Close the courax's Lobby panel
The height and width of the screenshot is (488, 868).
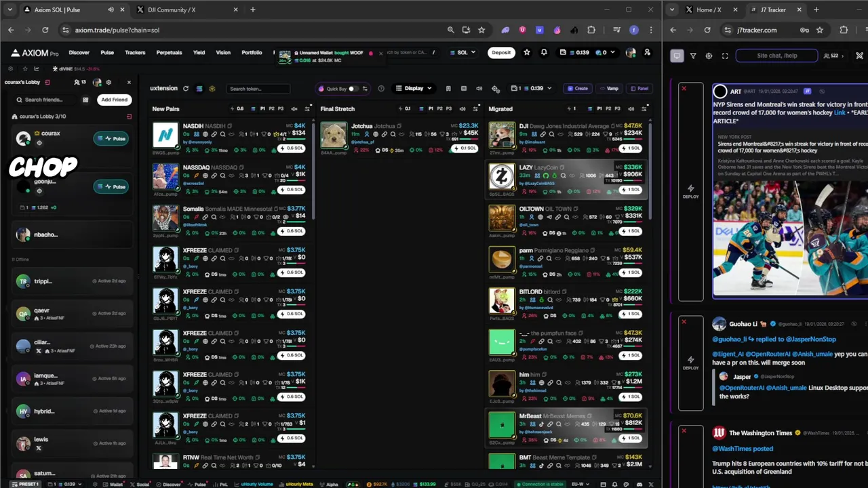[129, 82]
